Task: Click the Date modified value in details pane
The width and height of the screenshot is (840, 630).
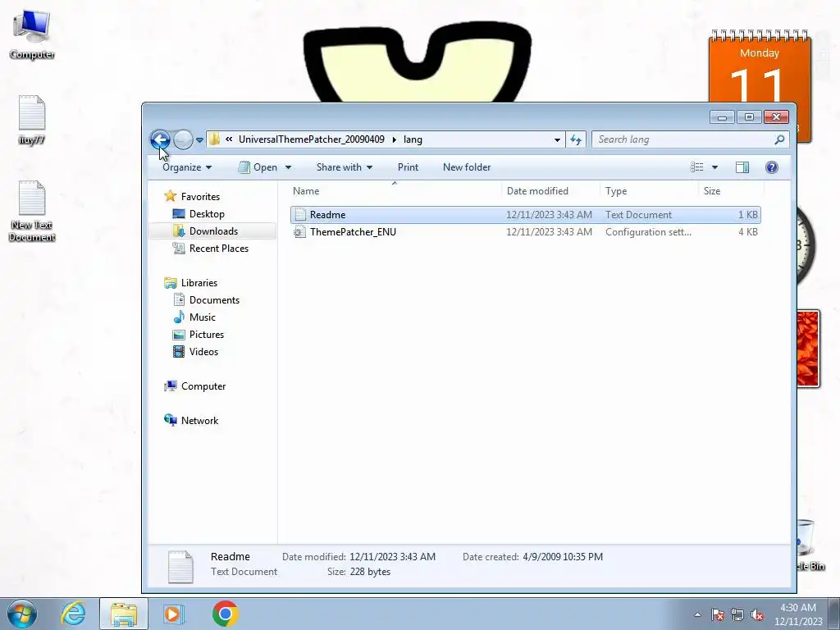Action: [393, 557]
